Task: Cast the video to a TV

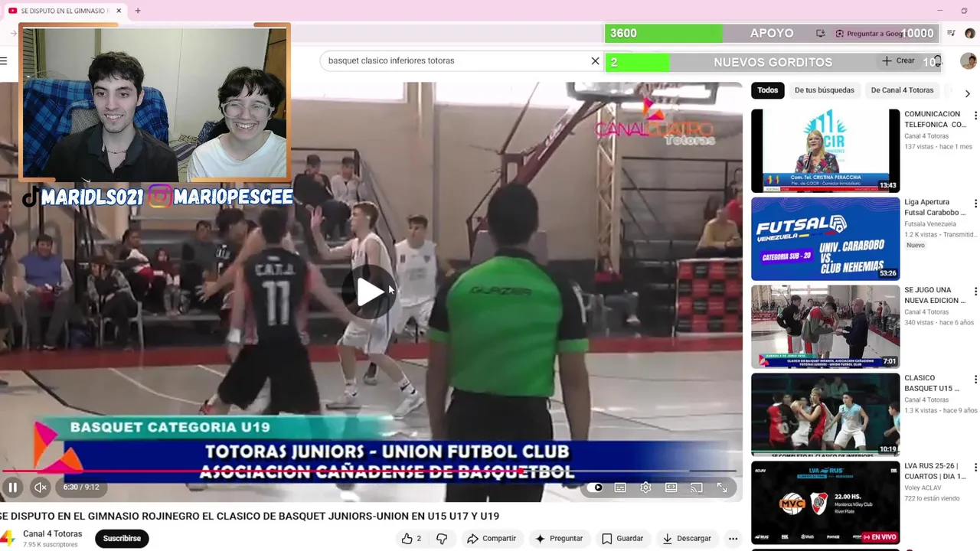Action: 696,487
